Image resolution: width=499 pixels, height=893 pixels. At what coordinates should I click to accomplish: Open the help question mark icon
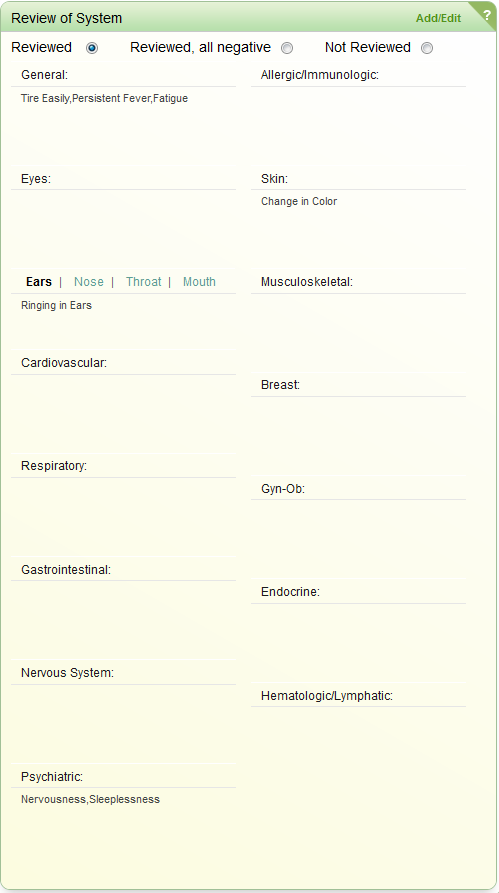coord(487,15)
